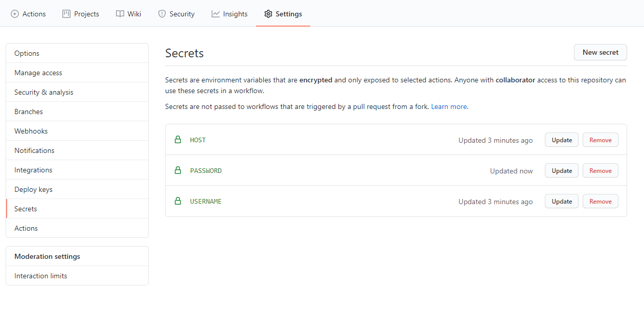Remove the HOST secret
644x309 pixels.
coord(600,140)
